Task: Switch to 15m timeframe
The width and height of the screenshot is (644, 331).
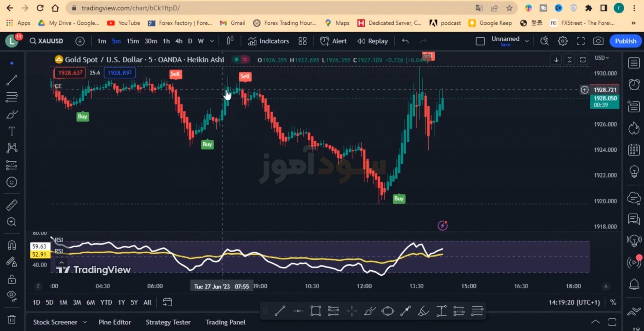Action: click(132, 41)
